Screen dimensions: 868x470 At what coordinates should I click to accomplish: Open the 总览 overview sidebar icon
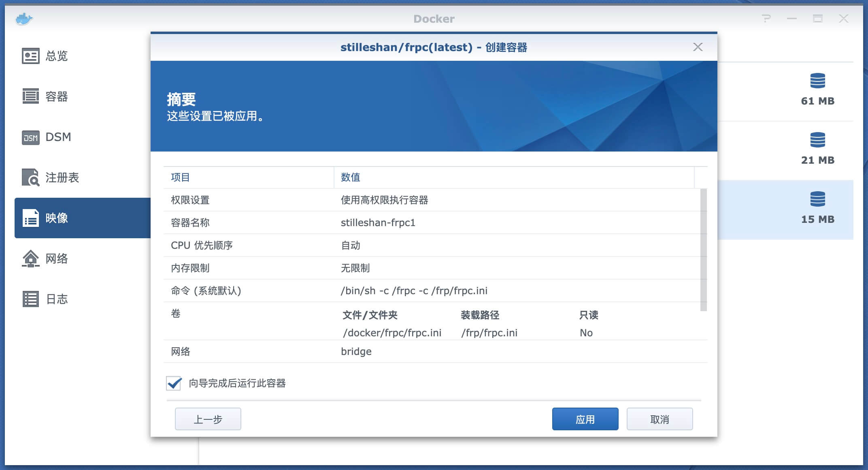tap(30, 56)
